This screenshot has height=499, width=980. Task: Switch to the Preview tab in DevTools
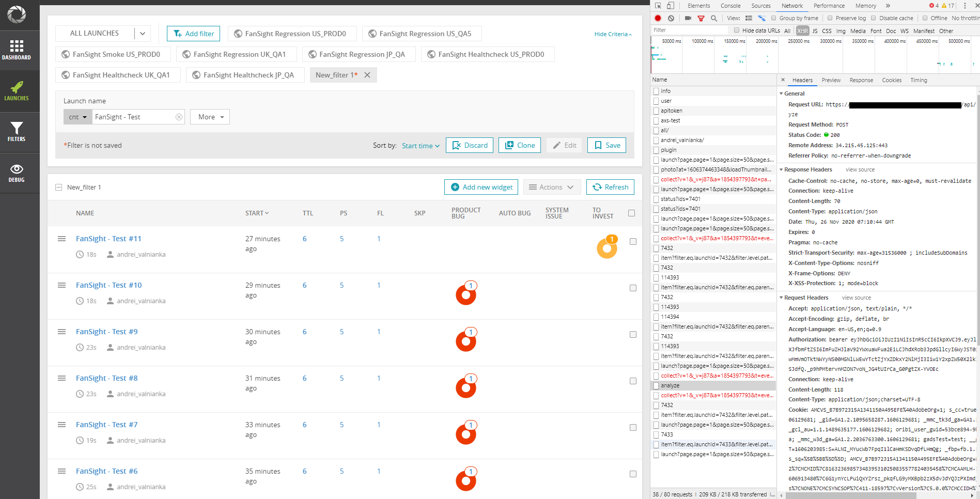pyautogui.click(x=831, y=80)
